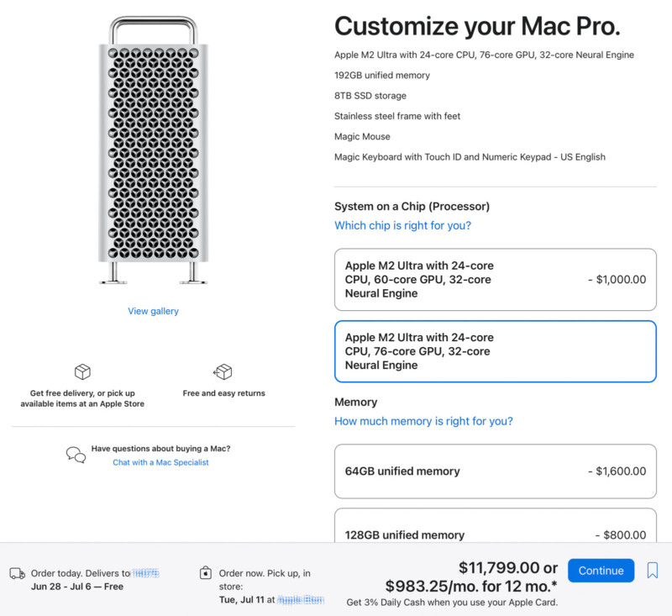Select the 76-core GPU M2 Ultra option
672x616 pixels.
(x=495, y=351)
